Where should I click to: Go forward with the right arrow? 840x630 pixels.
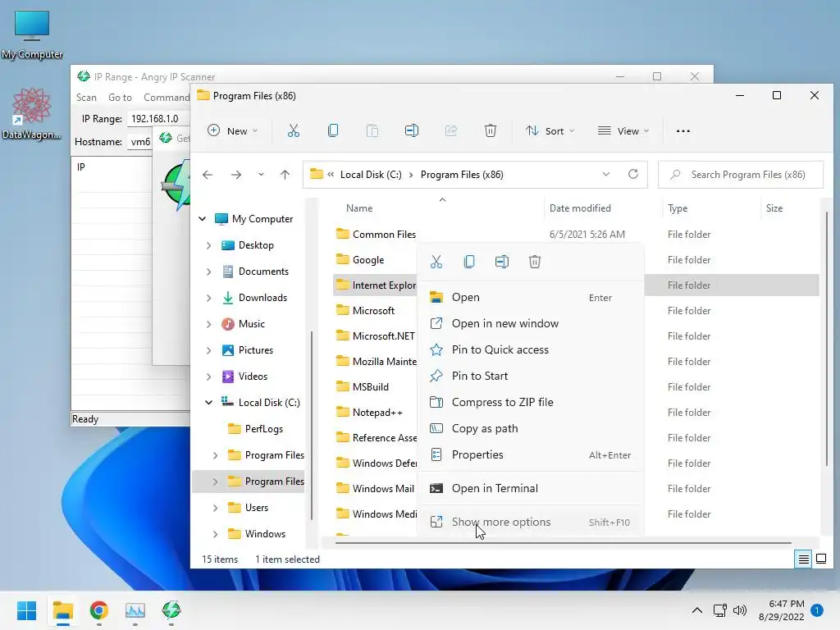click(236, 175)
